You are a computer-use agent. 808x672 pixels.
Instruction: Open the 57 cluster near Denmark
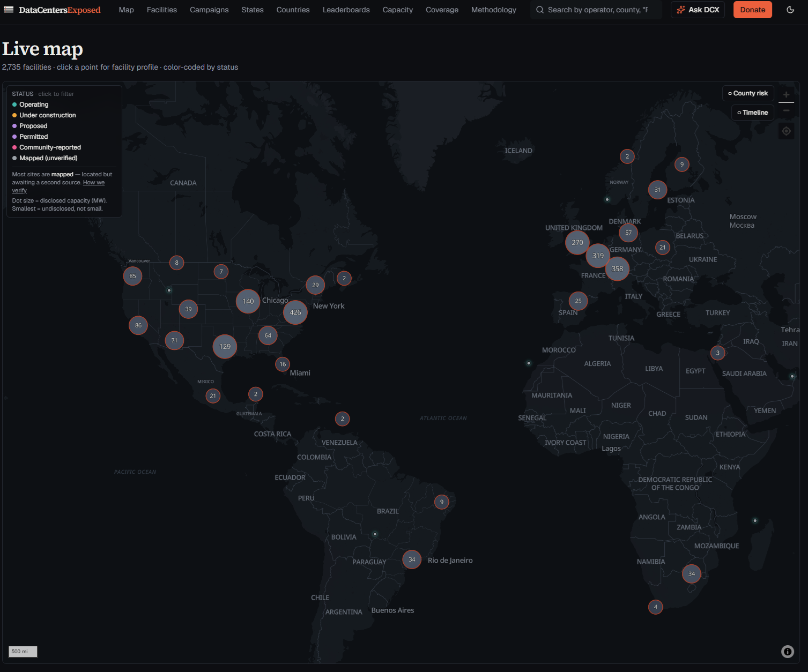coord(628,233)
